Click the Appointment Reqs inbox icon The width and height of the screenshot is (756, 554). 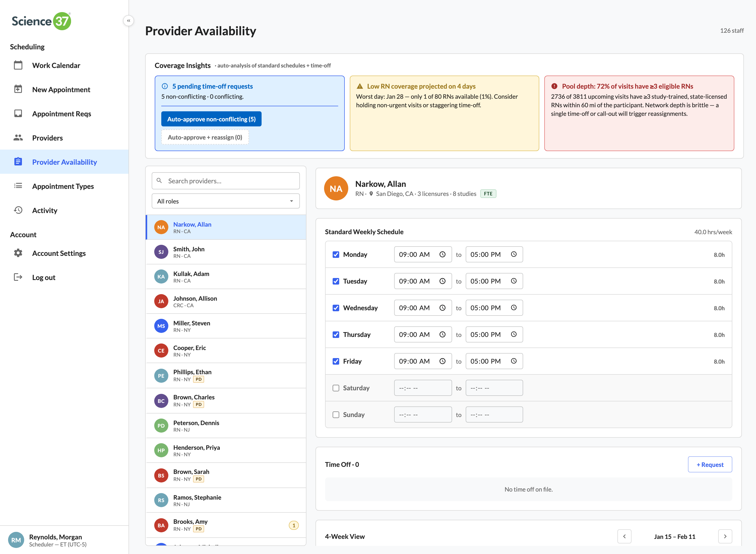pyautogui.click(x=18, y=113)
